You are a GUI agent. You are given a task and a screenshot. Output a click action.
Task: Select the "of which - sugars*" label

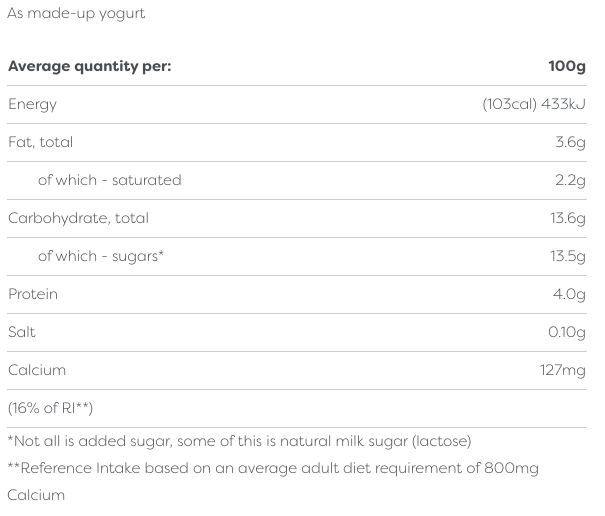(x=101, y=257)
